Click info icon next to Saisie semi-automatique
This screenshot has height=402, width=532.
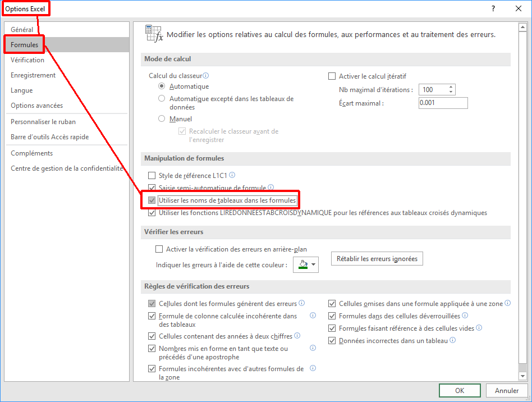tap(270, 187)
